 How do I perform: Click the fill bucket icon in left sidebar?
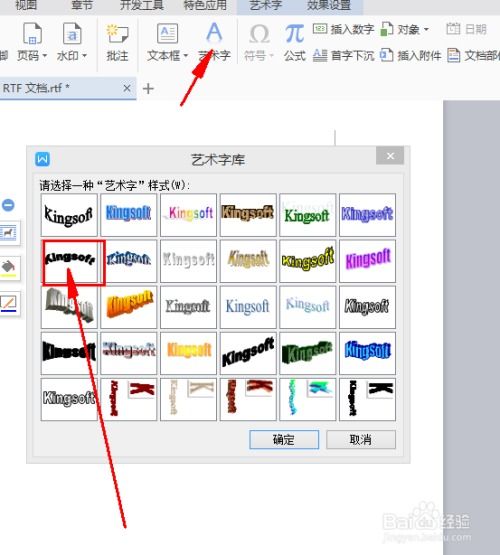click(x=9, y=268)
